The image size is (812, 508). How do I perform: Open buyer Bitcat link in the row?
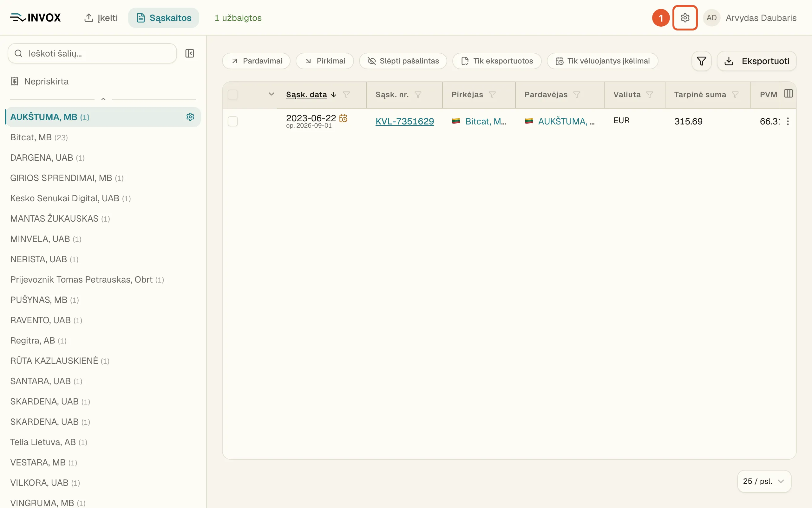point(486,121)
